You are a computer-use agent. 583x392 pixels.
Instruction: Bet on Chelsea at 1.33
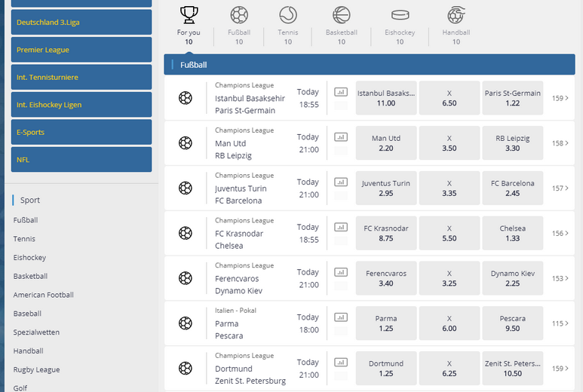tap(512, 234)
